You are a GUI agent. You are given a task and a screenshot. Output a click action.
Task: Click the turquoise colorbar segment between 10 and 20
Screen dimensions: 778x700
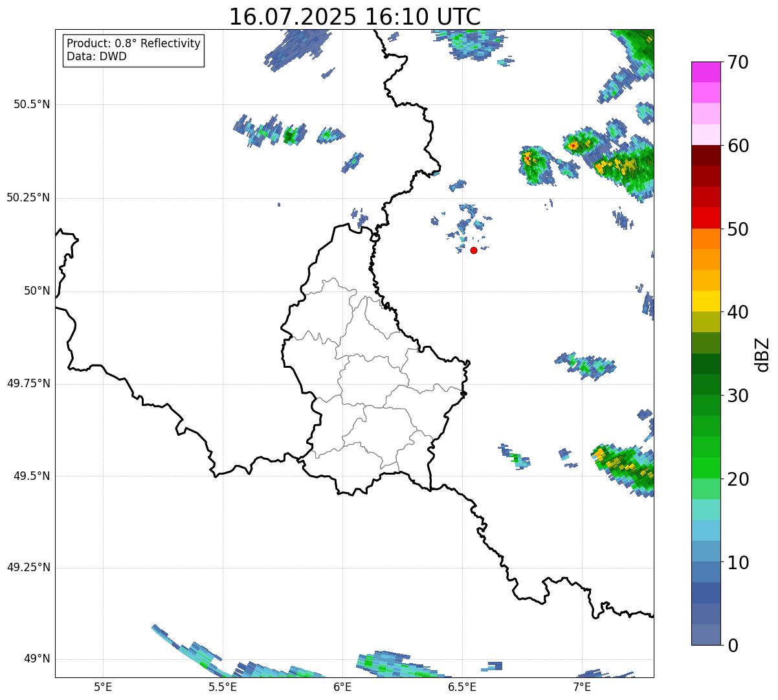[x=706, y=510]
